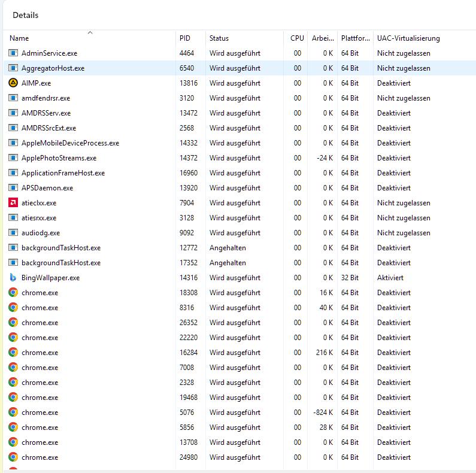Click Angehalten status for PID 12772

coord(228,247)
